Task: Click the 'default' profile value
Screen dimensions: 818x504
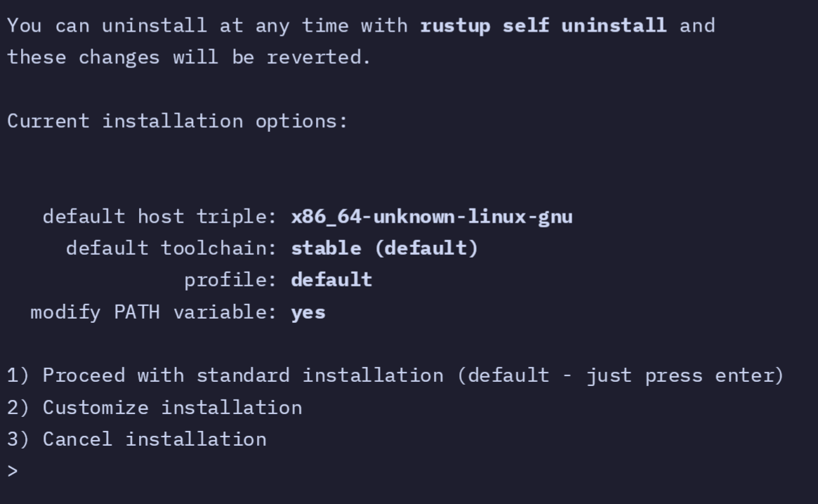Action: click(x=331, y=279)
